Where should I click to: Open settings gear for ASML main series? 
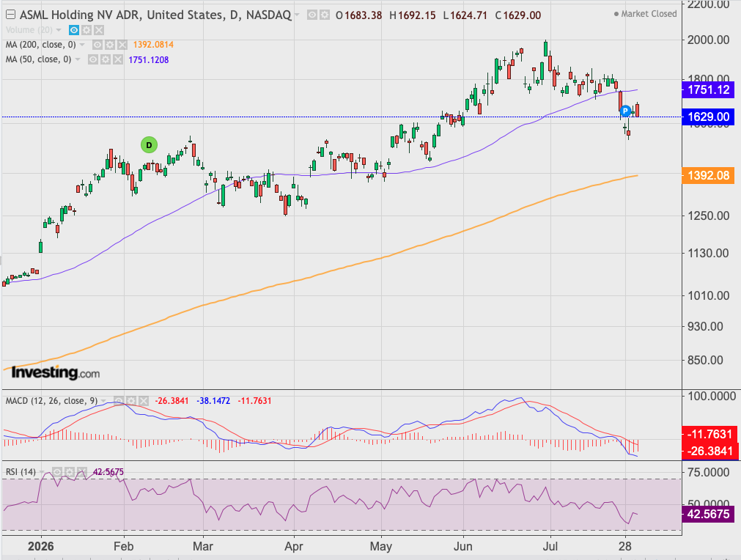coord(324,15)
